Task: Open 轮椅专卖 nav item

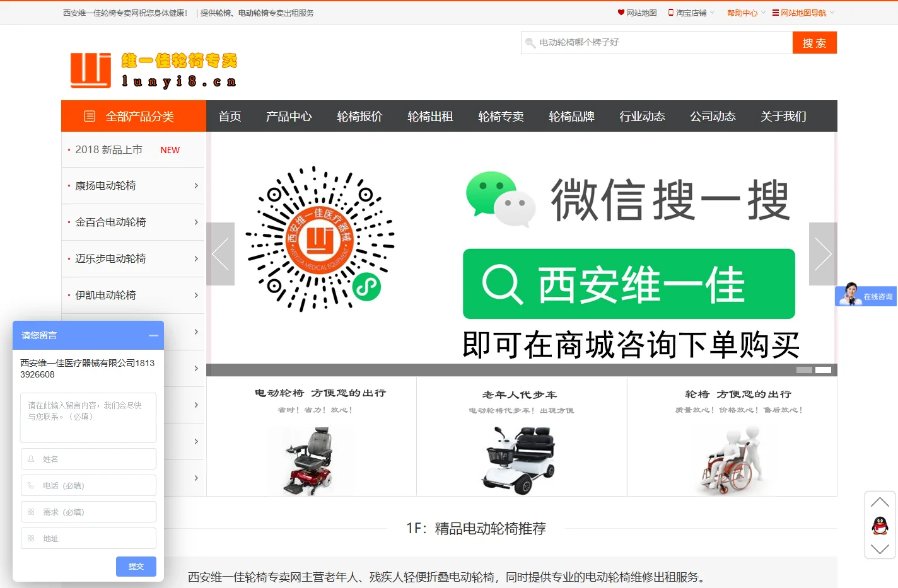Action: [x=501, y=116]
